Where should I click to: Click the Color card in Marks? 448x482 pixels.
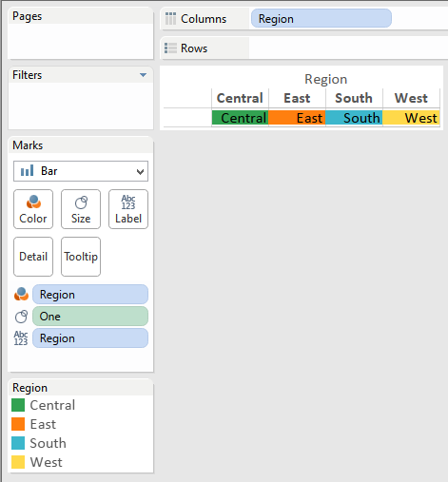coord(33,209)
